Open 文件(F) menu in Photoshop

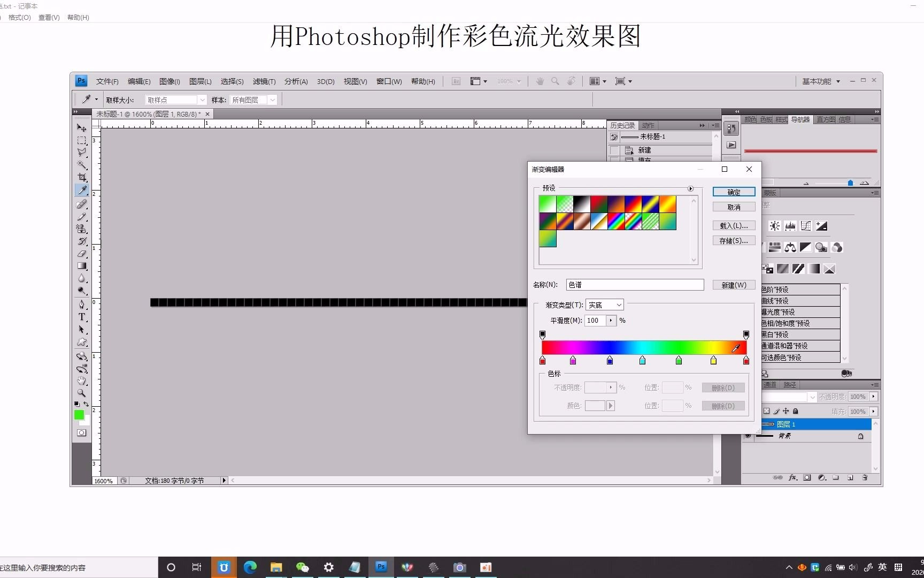pyautogui.click(x=107, y=81)
